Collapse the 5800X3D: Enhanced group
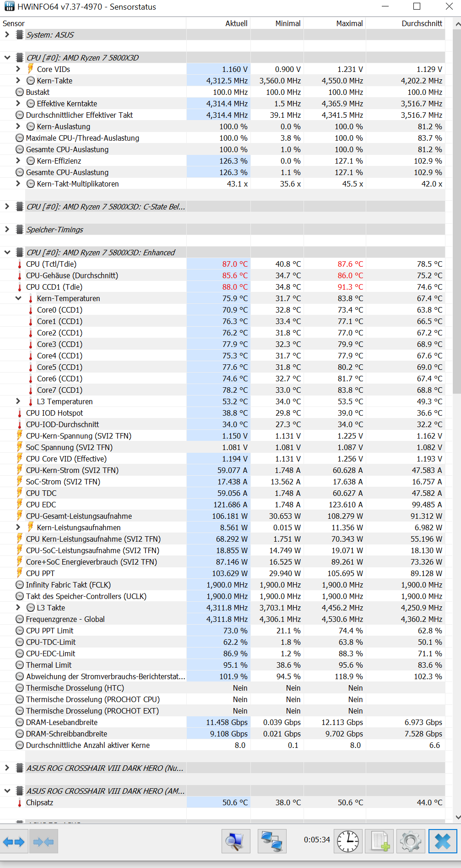461x868 pixels. coord(7,253)
